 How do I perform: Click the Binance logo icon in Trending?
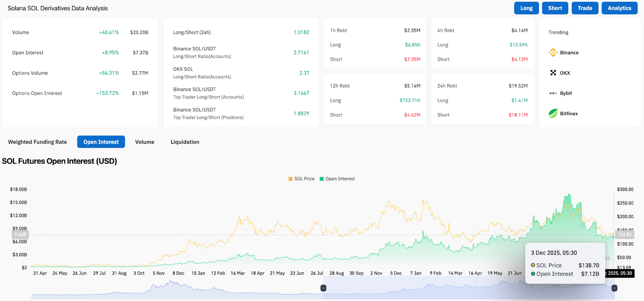pos(553,53)
